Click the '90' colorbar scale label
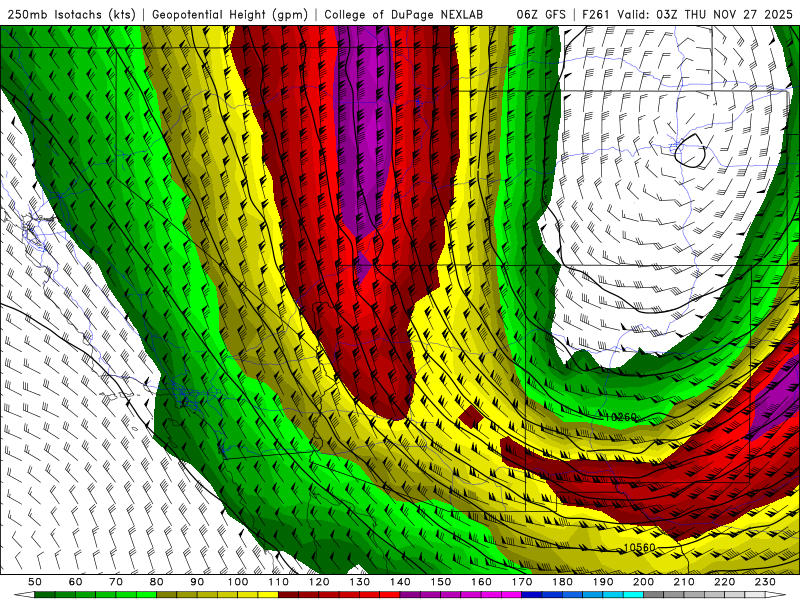This screenshot has height=600, width=800. pyautogui.click(x=197, y=582)
